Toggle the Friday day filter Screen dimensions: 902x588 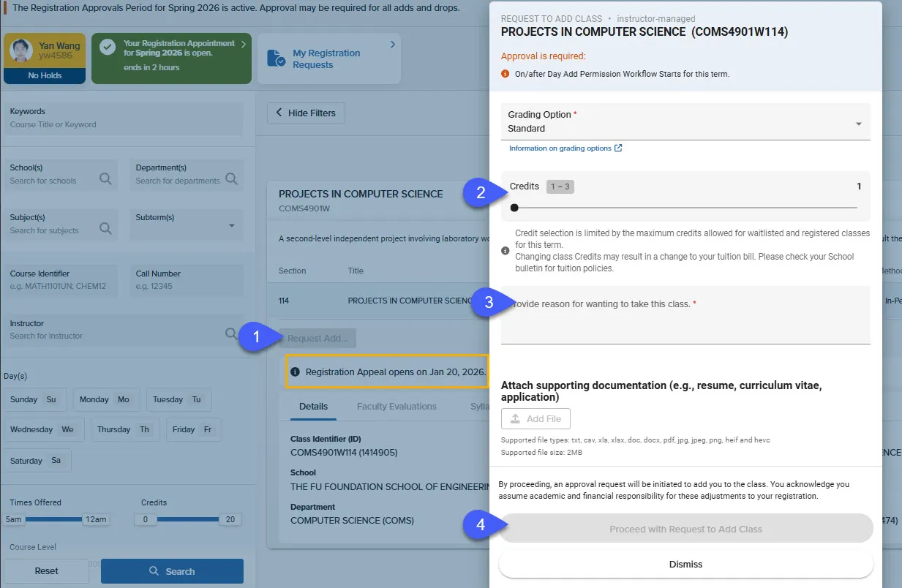(x=193, y=430)
